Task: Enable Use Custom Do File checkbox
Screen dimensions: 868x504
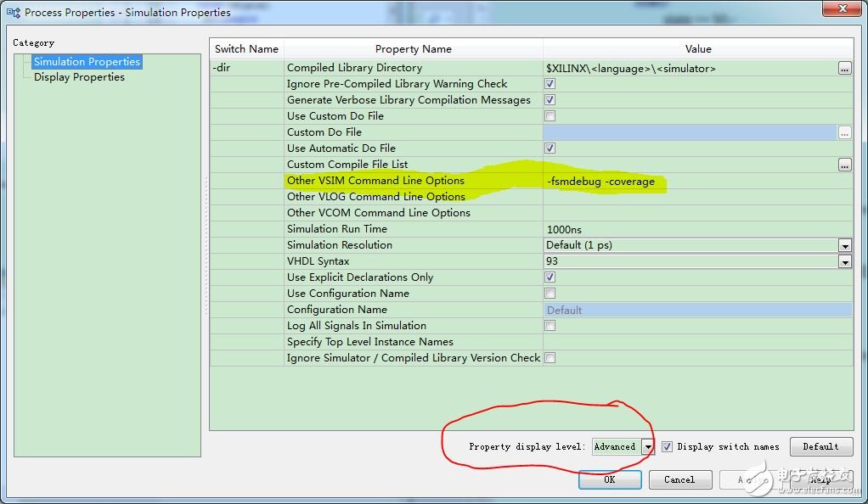Action: click(550, 116)
